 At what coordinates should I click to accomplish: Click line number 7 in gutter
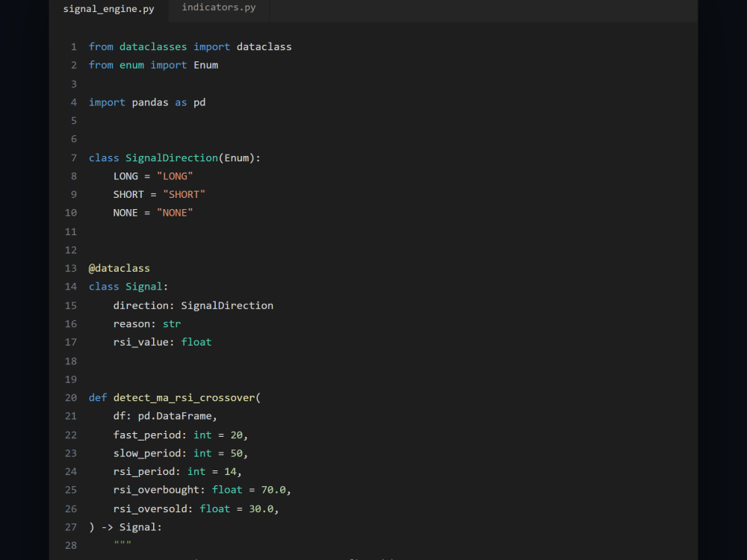(74, 158)
